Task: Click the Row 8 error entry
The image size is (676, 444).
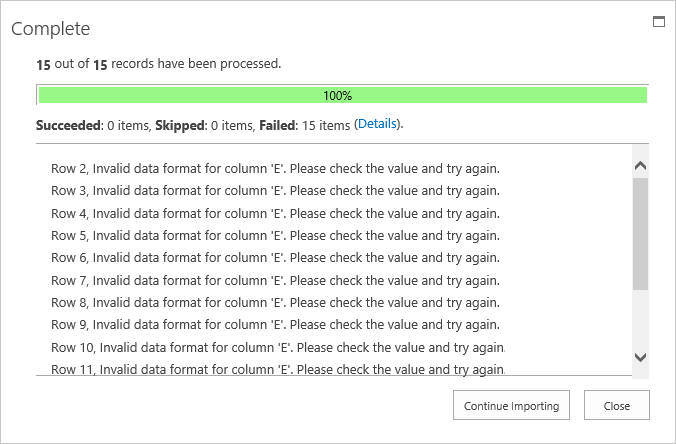Action: pyautogui.click(x=275, y=302)
